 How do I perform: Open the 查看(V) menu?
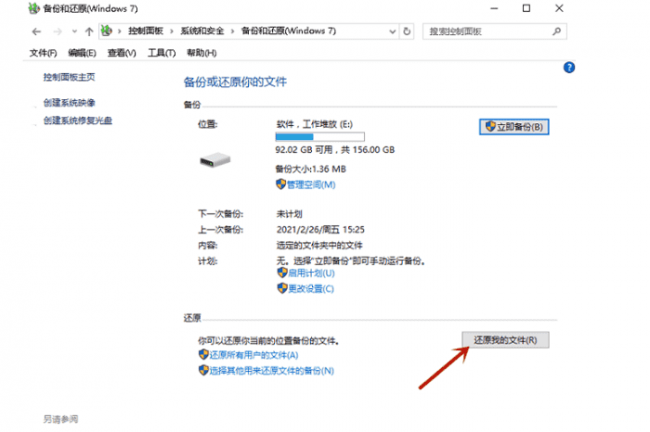pos(122,53)
